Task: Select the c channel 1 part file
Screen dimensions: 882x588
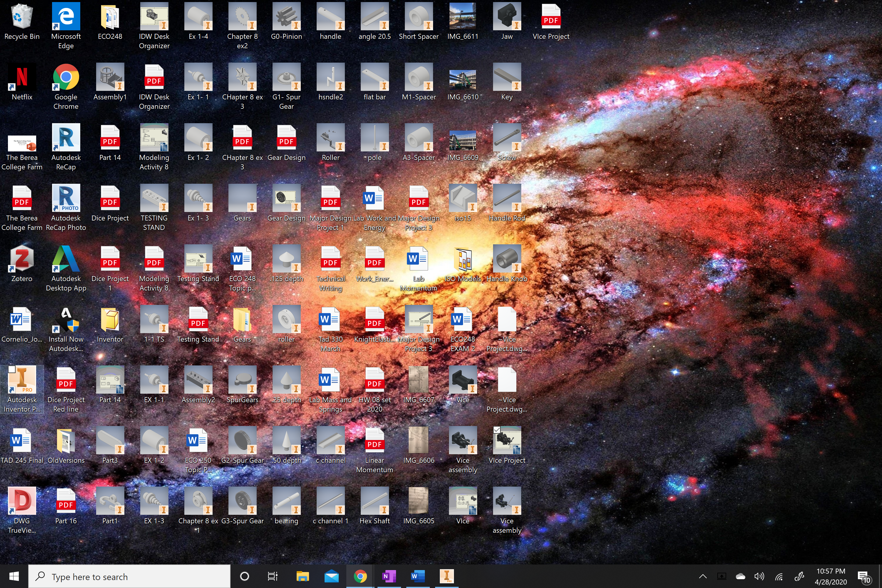Action: pyautogui.click(x=331, y=506)
